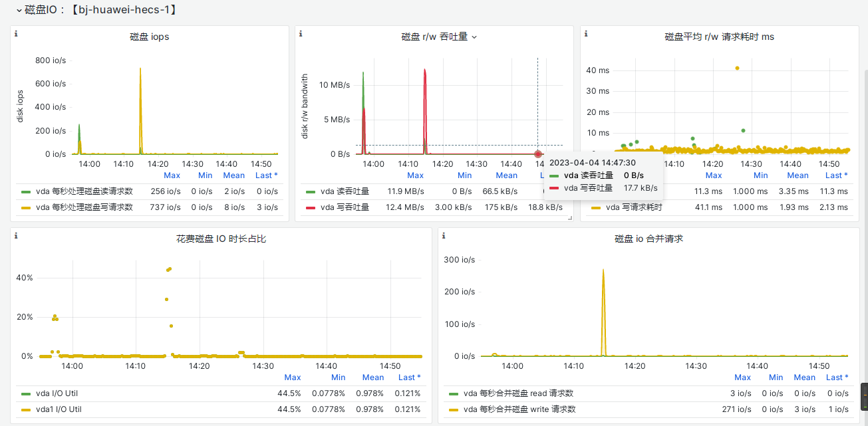The image size is (868, 426).
Task: Open info icon on 磁盘 io 合并请求 panel
Action: tap(444, 235)
